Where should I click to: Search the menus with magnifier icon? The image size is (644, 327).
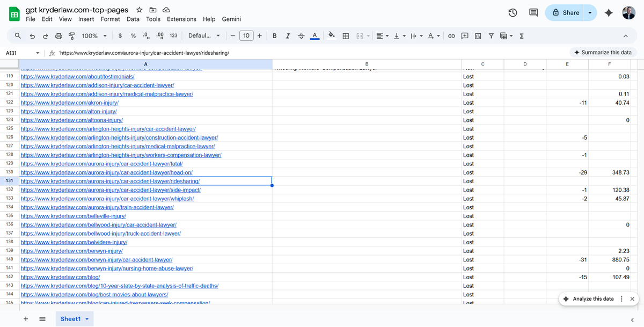coord(18,36)
